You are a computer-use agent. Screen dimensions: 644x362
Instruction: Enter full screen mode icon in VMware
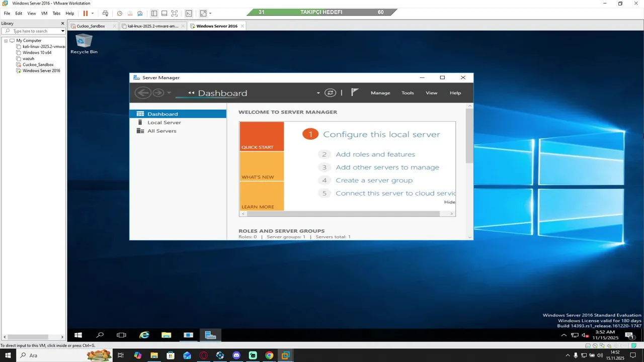tap(174, 14)
